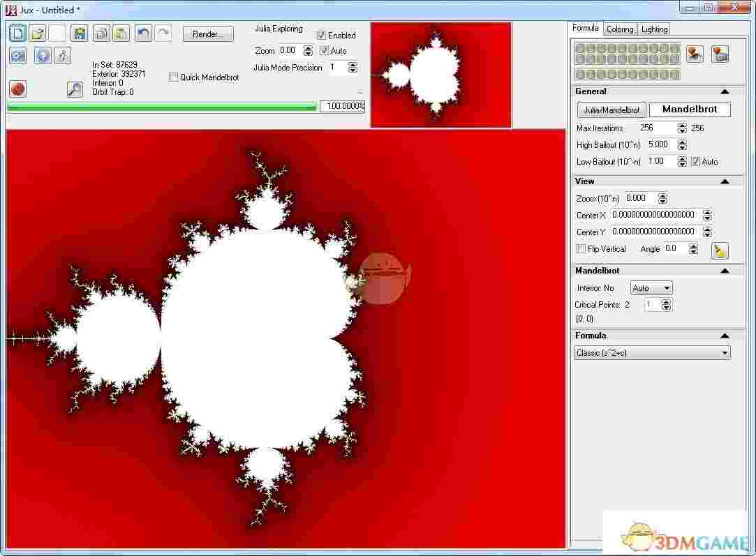Save the current fractal
Screen dimensions: 756x556
pyautogui.click(x=79, y=33)
